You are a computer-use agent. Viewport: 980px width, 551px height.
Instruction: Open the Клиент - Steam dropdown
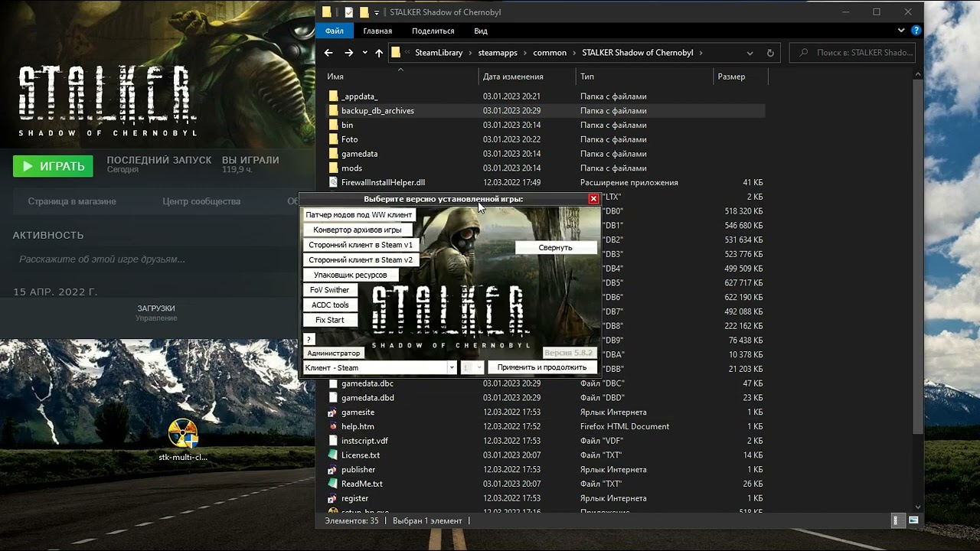(x=452, y=368)
